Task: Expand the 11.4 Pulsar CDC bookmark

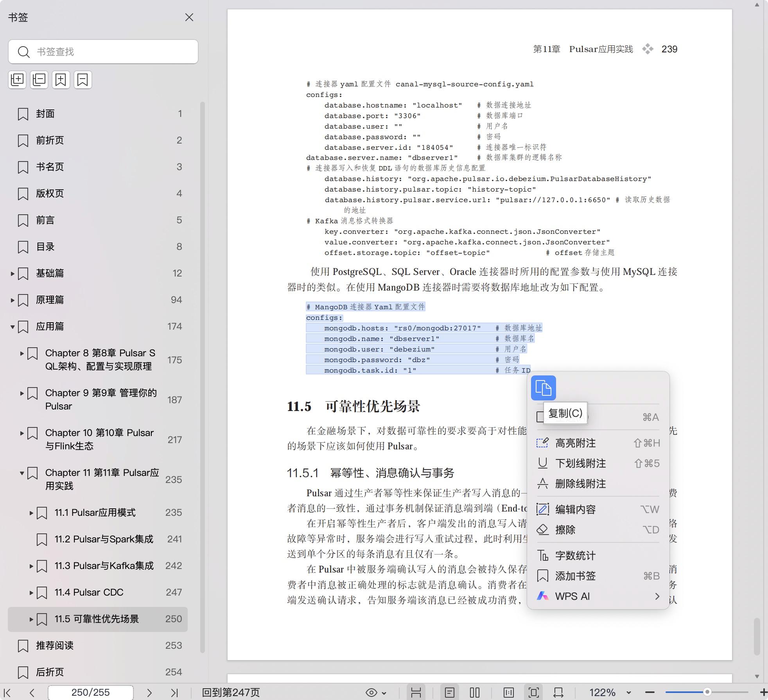Action: (31, 592)
